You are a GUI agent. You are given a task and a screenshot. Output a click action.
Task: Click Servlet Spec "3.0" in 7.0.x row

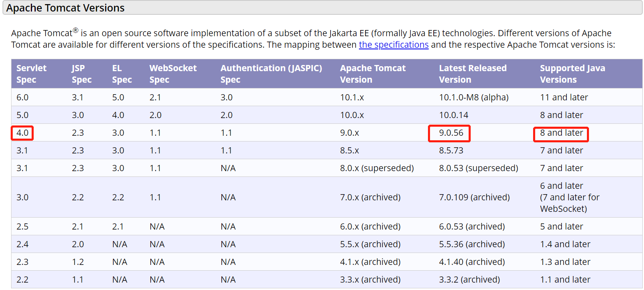click(22, 197)
